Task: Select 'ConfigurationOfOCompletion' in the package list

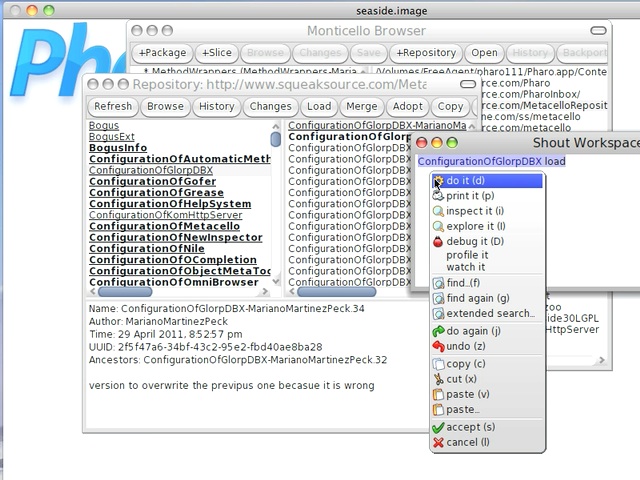Action: [173, 260]
